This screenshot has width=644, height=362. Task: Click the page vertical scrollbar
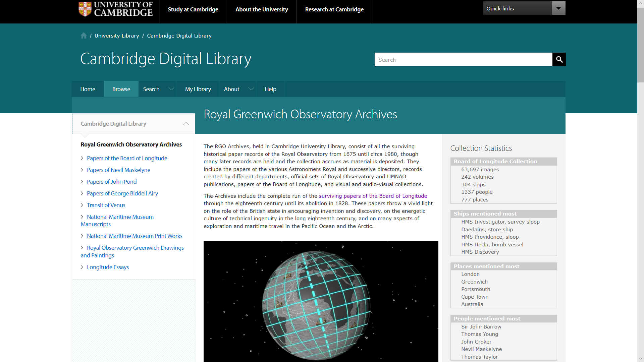point(641,45)
